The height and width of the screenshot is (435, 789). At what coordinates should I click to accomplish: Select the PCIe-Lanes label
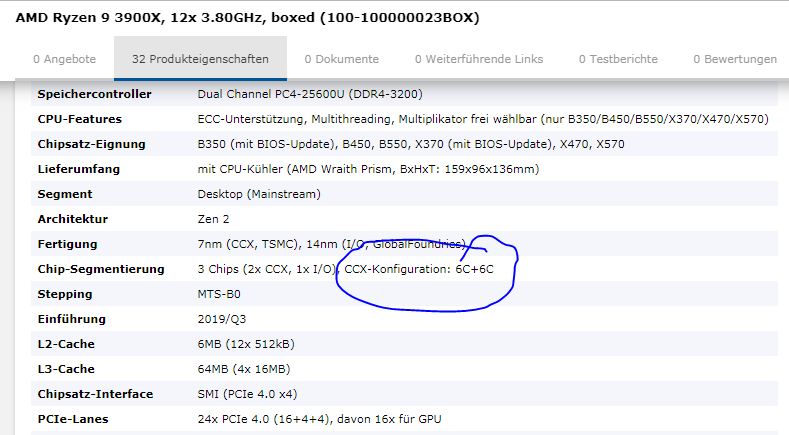[73, 419]
